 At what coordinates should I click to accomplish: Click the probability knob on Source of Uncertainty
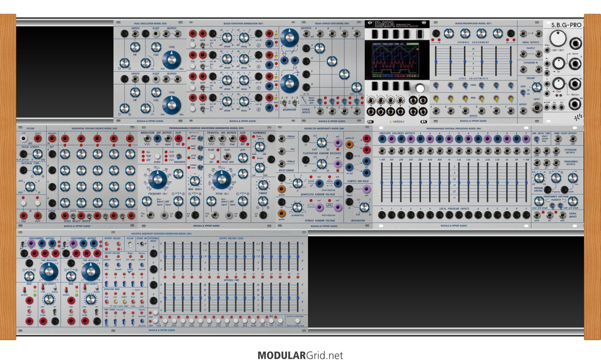pyautogui.click(x=298, y=208)
